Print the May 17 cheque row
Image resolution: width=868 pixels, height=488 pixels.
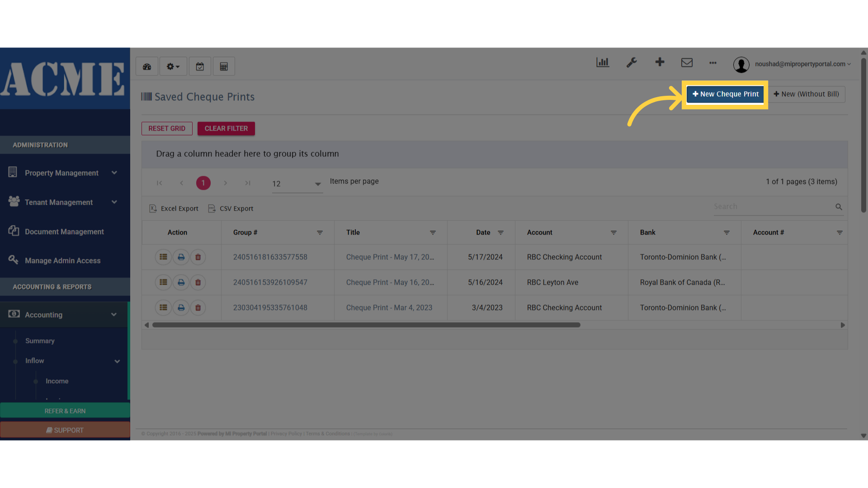181,257
